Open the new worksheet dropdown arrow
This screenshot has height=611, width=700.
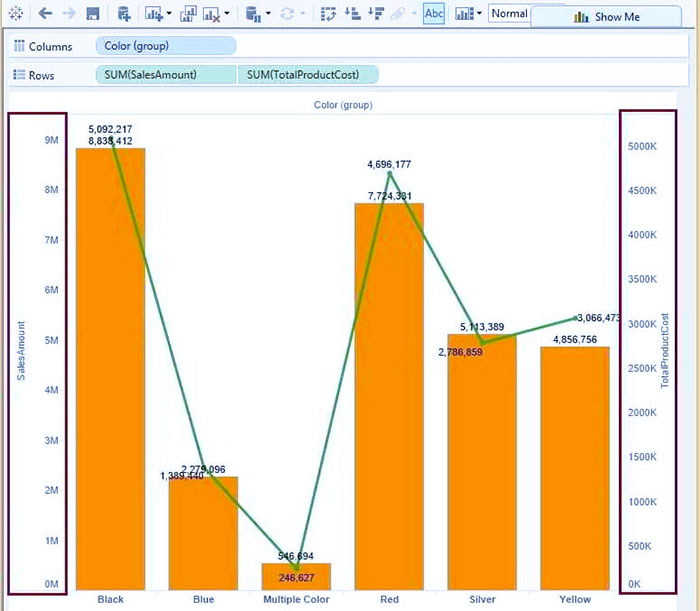(169, 13)
